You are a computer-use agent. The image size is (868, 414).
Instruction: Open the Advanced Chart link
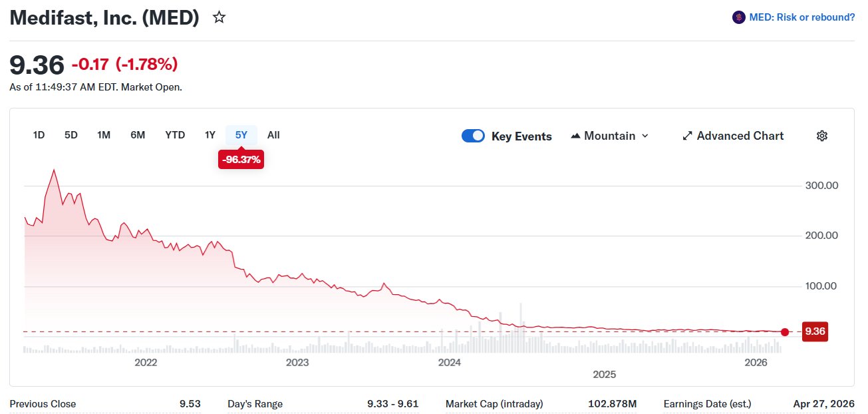(x=740, y=136)
